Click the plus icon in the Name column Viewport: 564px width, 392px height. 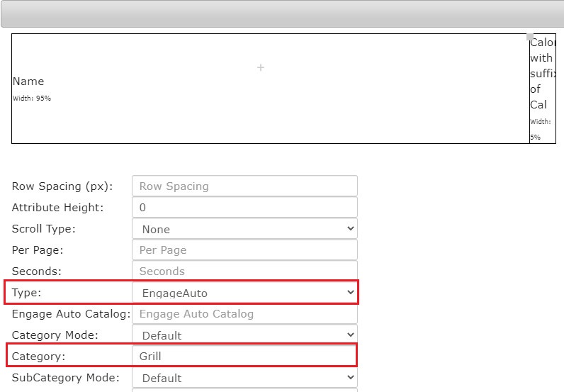coord(261,67)
